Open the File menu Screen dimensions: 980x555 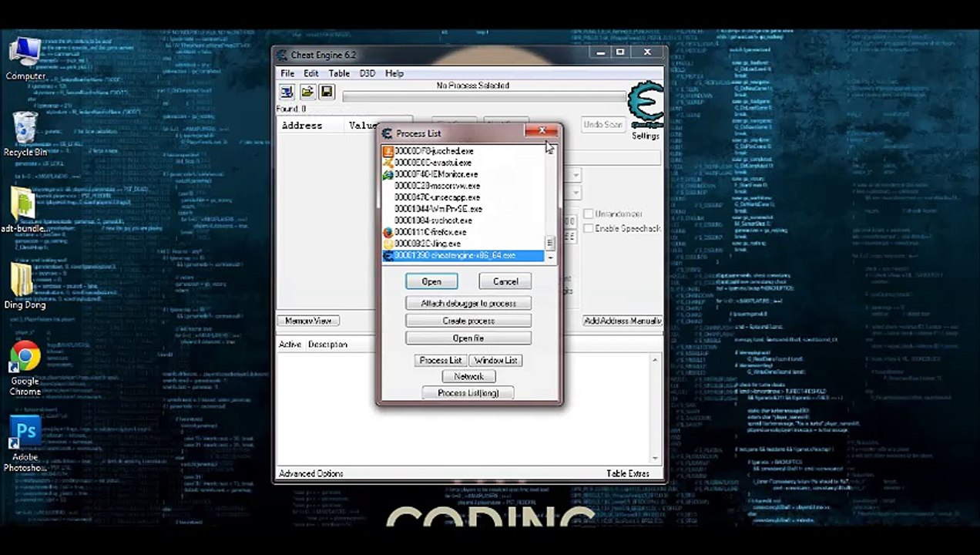[x=287, y=73]
